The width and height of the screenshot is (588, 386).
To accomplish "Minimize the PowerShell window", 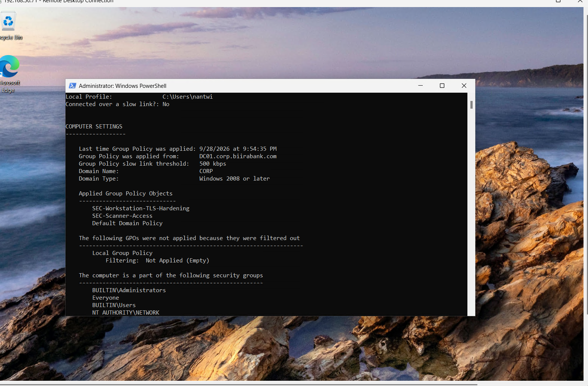I will [x=421, y=86].
